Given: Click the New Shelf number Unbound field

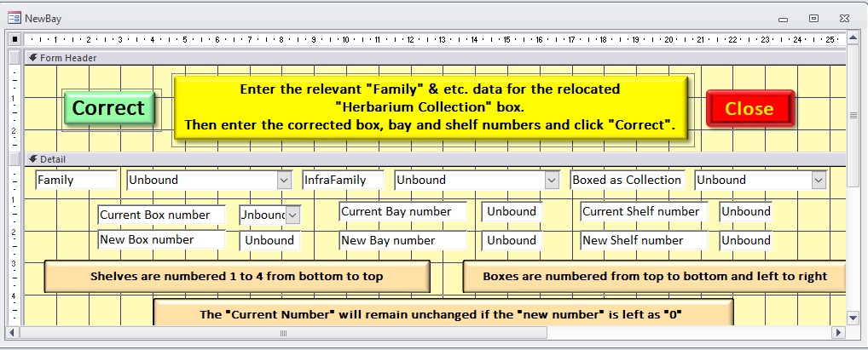Looking at the screenshot, I should [746, 240].
